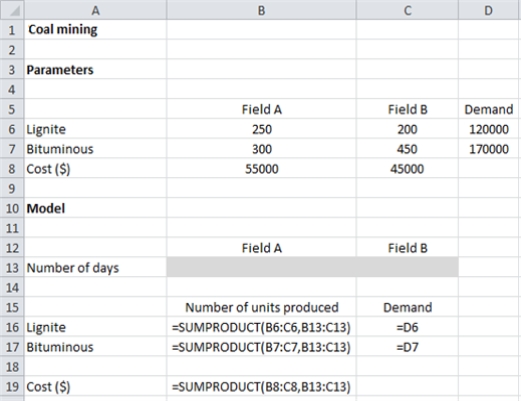Select cell with value 300
The image size is (521, 401).
pos(261,149)
